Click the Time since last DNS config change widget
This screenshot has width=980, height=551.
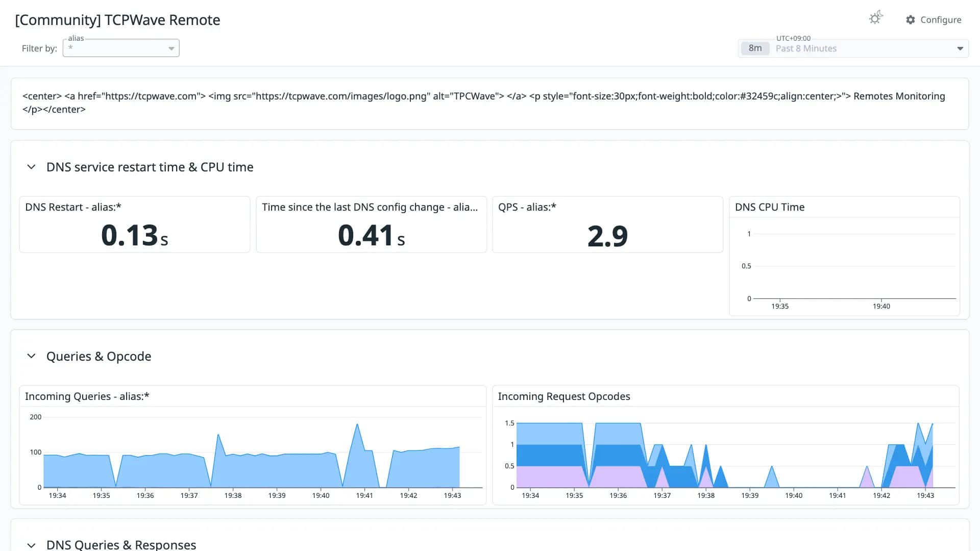pyautogui.click(x=371, y=224)
